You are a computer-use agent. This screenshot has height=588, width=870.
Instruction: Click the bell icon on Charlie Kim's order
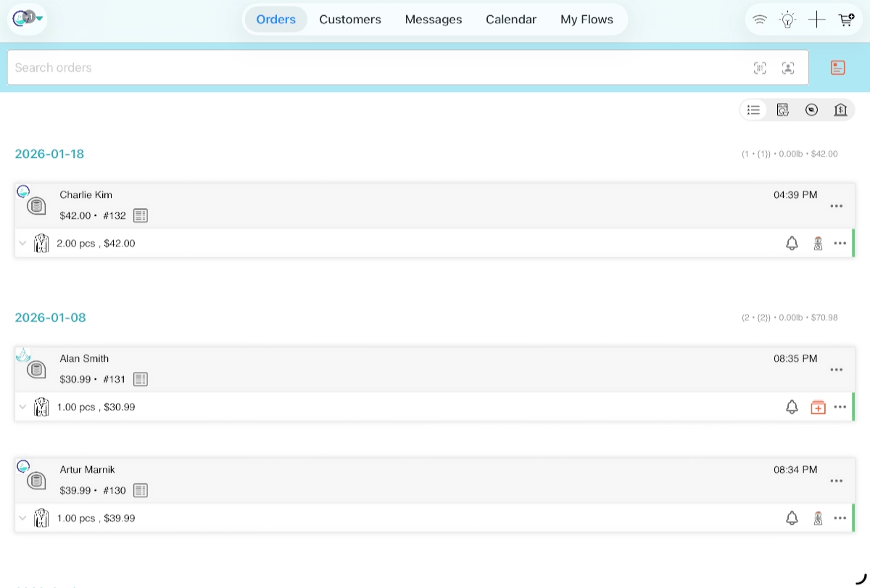[792, 243]
